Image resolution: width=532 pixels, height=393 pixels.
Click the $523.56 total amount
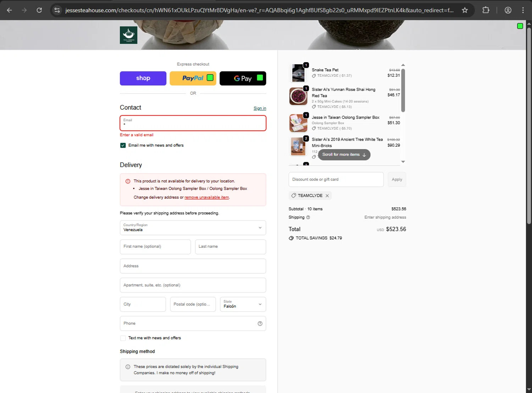[x=396, y=229]
